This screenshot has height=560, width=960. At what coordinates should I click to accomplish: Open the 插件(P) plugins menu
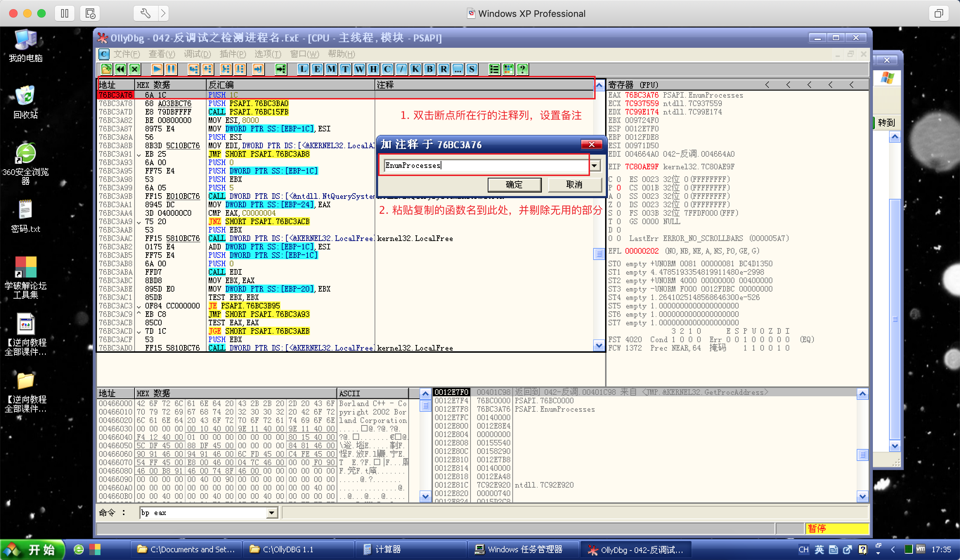pos(232,54)
